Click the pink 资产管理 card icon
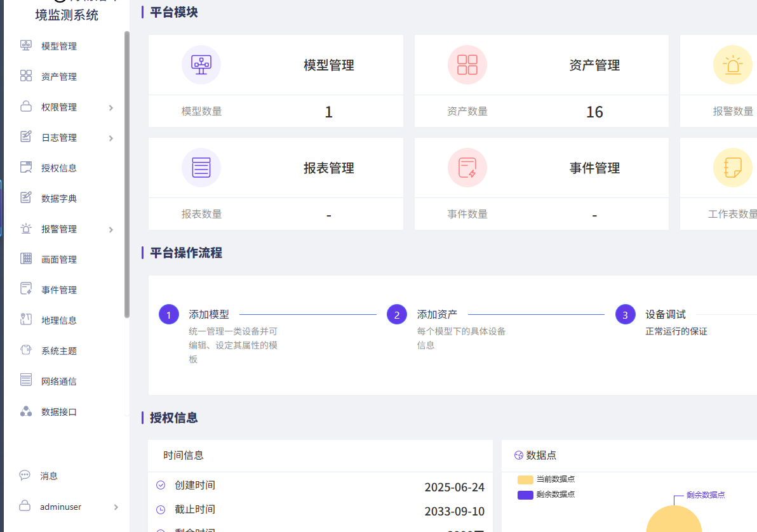 (x=467, y=65)
